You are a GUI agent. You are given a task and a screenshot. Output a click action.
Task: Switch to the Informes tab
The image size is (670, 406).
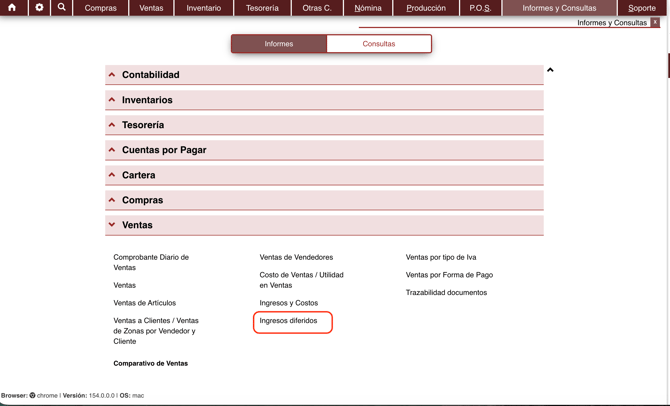(279, 44)
